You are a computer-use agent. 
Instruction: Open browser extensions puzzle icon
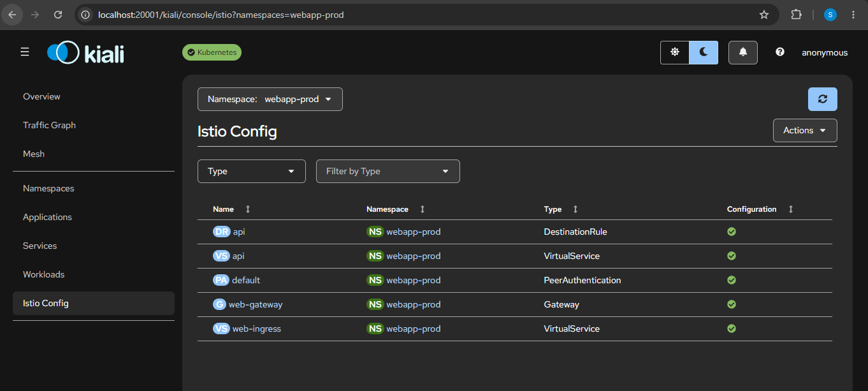pyautogui.click(x=796, y=15)
